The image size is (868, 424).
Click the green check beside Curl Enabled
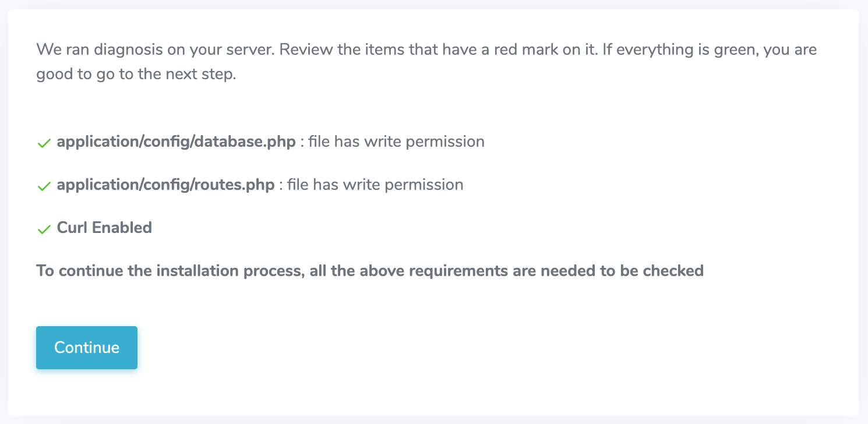44,229
